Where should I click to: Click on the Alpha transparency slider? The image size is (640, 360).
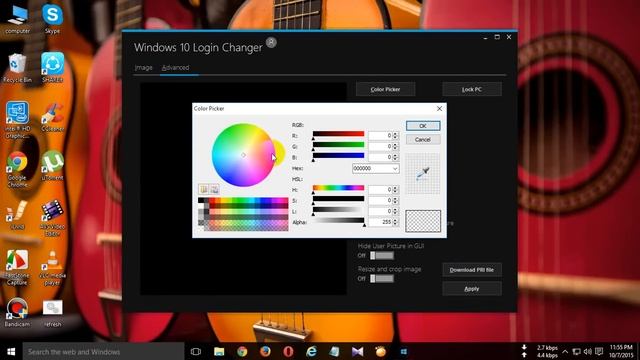click(338, 220)
